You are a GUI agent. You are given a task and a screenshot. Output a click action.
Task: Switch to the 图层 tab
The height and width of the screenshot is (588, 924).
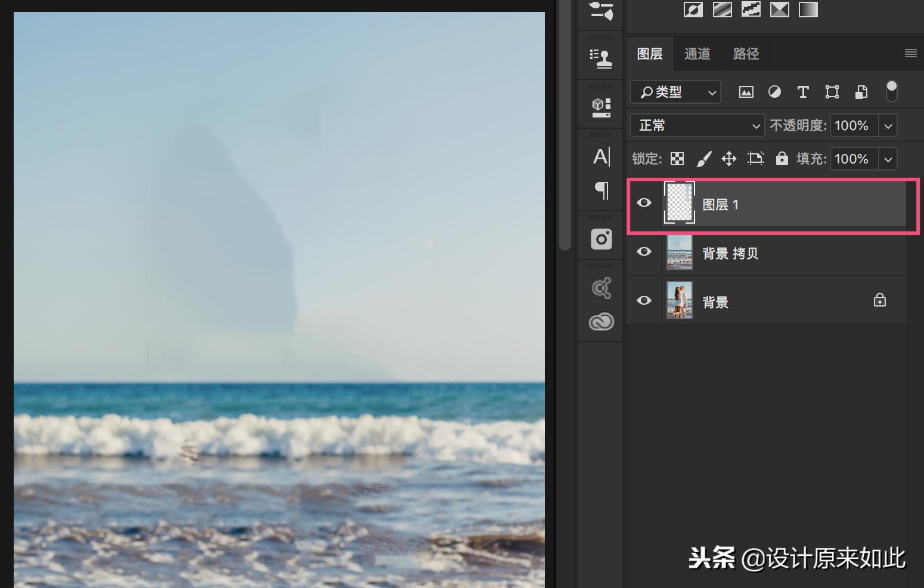pyautogui.click(x=650, y=54)
